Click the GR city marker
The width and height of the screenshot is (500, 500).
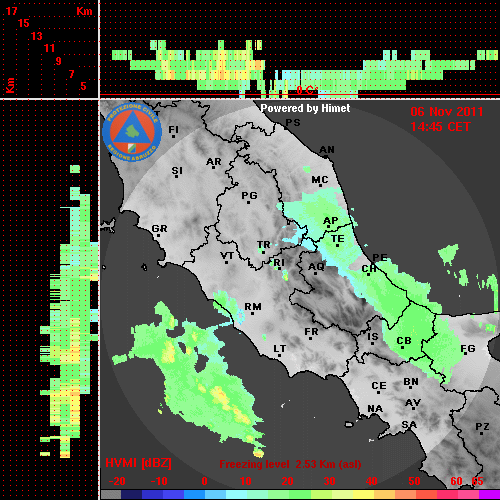tap(159, 230)
